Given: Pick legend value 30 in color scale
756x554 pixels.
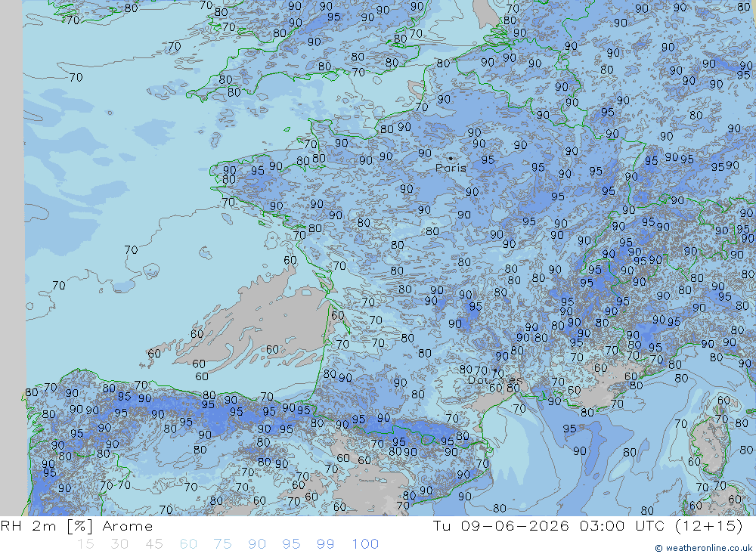Looking at the screenshot, I should [119, 544].
